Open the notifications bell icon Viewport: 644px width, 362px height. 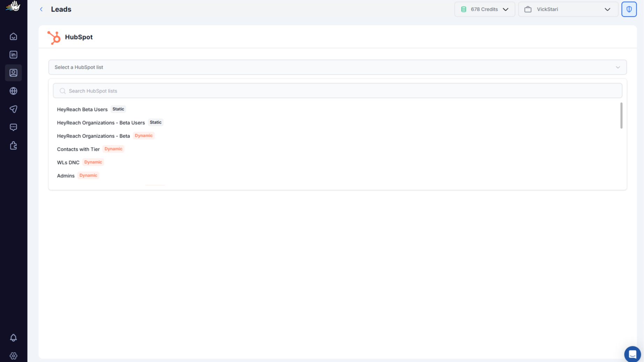point(13,338)
